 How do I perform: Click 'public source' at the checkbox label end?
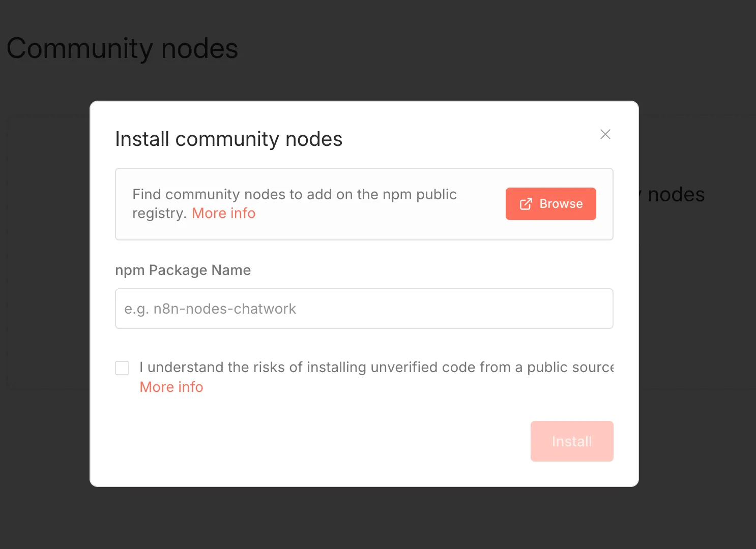570,368
